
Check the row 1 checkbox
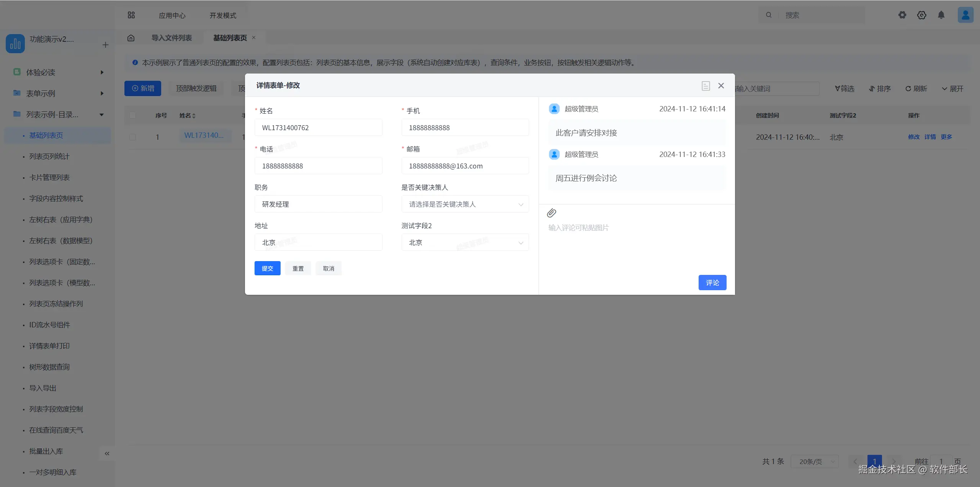(133, 137)
